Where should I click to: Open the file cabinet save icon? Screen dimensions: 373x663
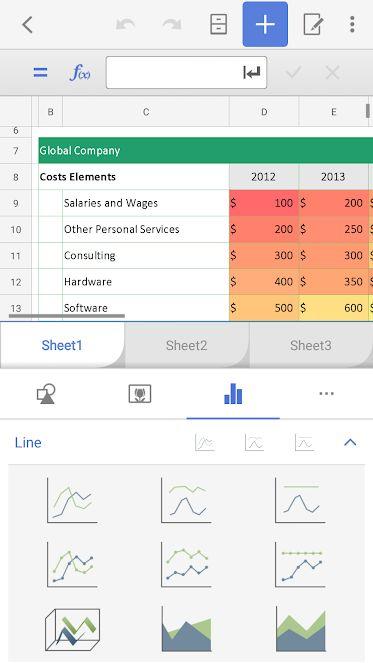click(x=219, y=25)
